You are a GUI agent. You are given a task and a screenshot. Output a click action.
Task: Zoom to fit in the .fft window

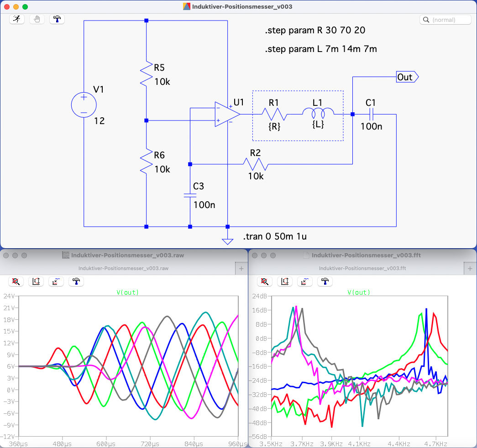(x=265, y=281)
